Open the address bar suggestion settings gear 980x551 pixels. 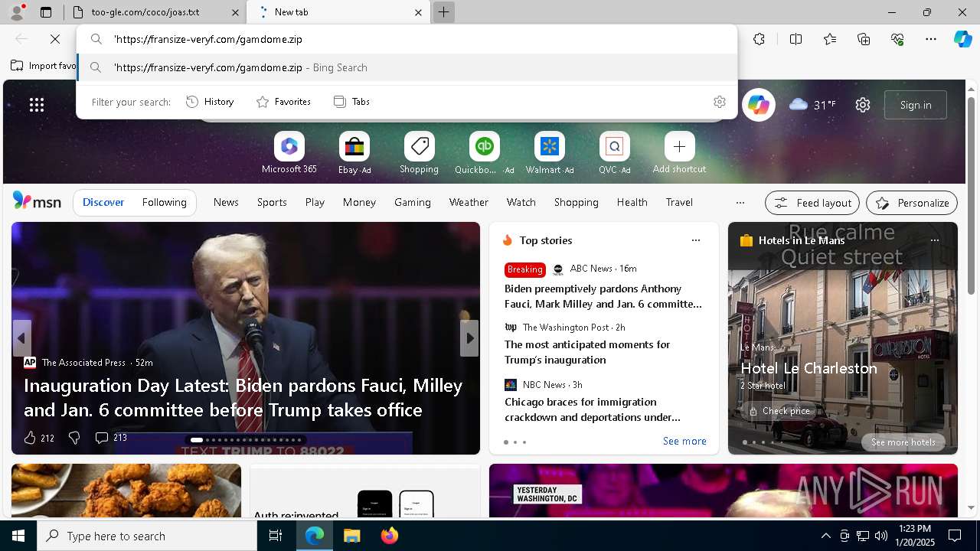click(719, 102)
